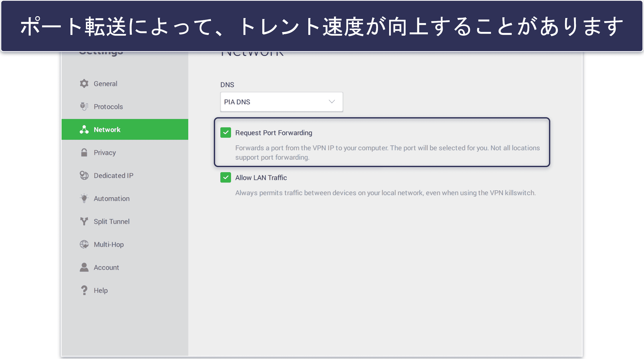644x359 pixels.
Task: Navigate to Split Tunnel settings
Action: coord(125,221)
